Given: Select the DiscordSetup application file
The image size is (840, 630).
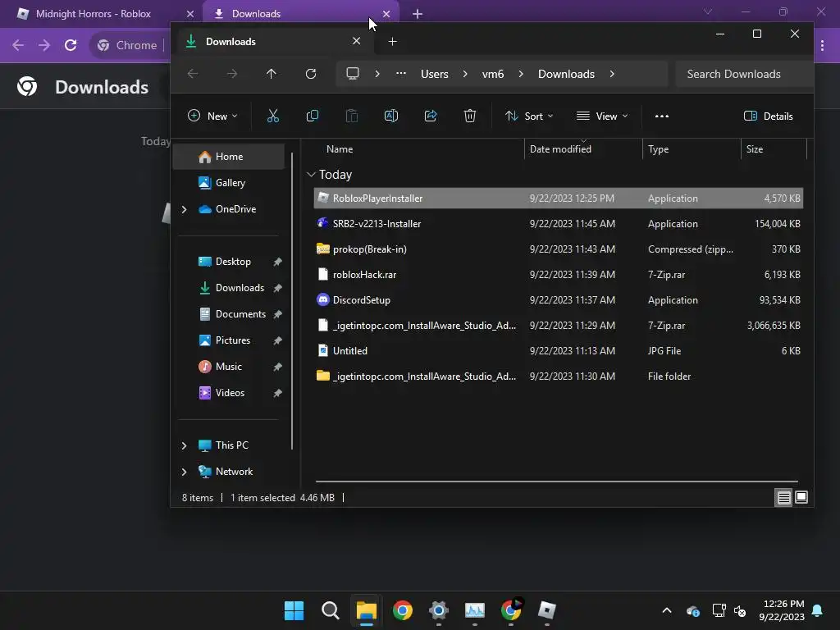Looking at the screenshot, I should pos(558,300).
